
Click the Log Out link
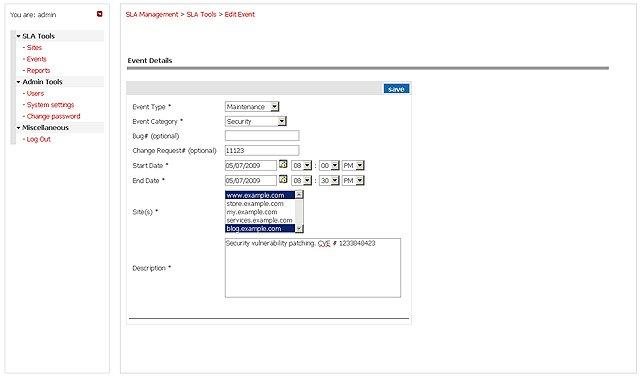[38, 139]
